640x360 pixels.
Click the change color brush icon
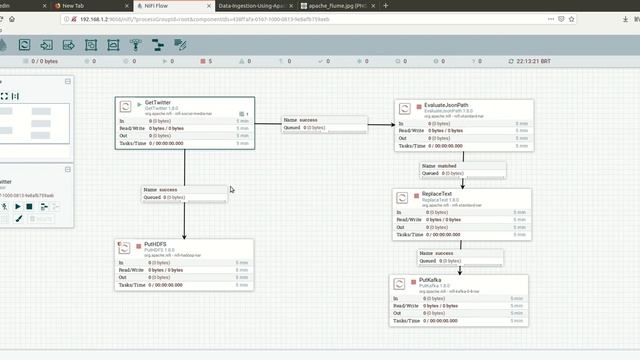tap(19, 219)
